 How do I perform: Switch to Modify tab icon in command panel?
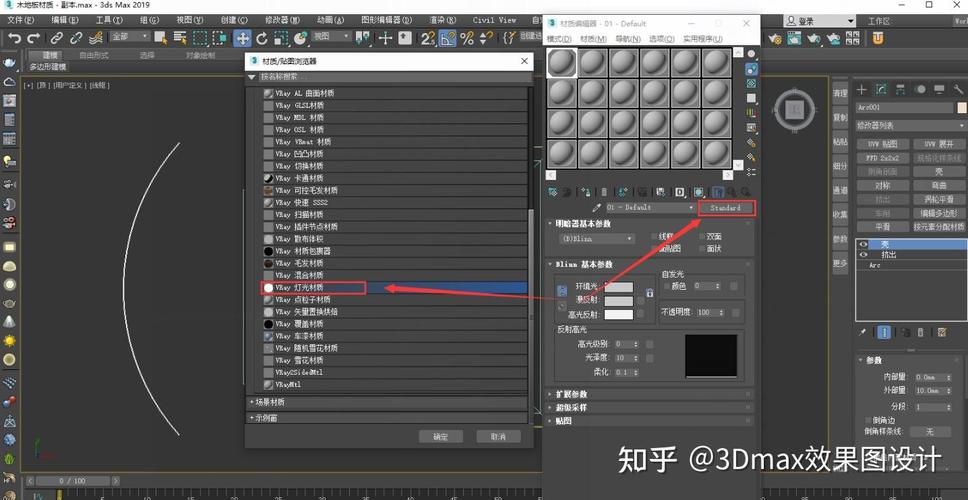882,90
